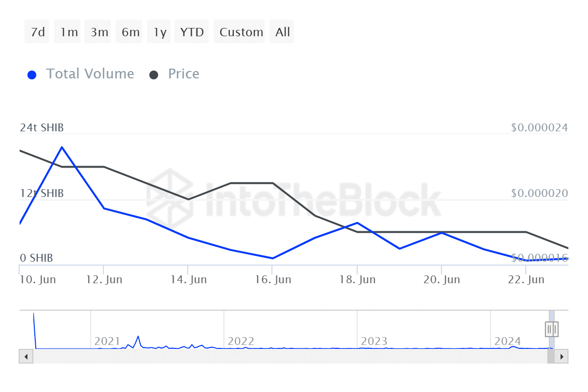Select the 7d time range button
Image resolution: width=588 pixels, height=392 pixels.
point(37,32)
